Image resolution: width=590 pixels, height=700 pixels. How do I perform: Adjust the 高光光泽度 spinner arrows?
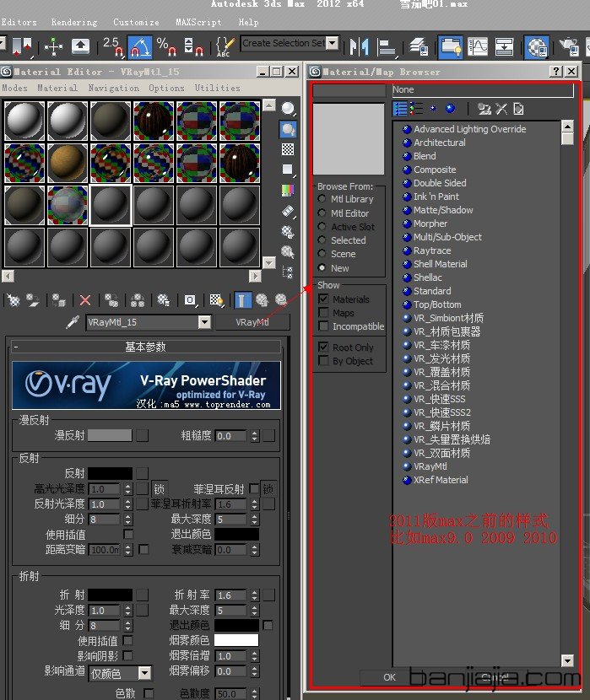coord(128,489)
